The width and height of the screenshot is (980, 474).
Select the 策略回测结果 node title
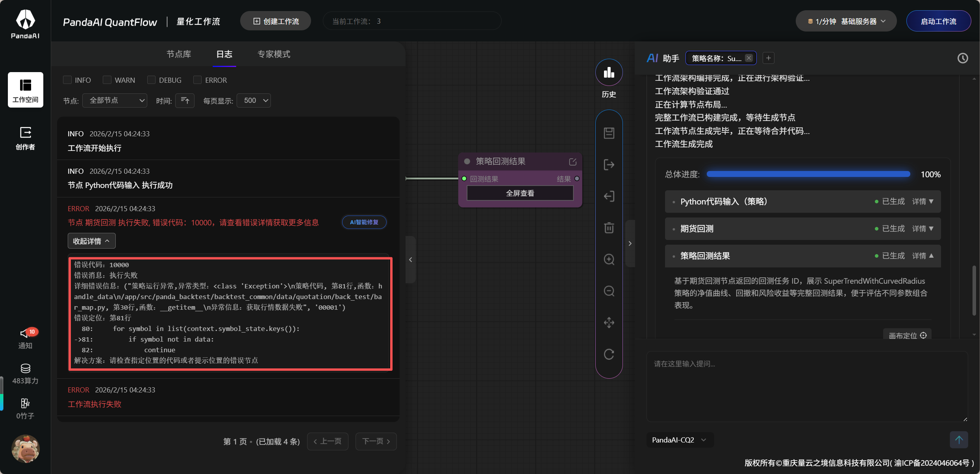pos(500,162)
